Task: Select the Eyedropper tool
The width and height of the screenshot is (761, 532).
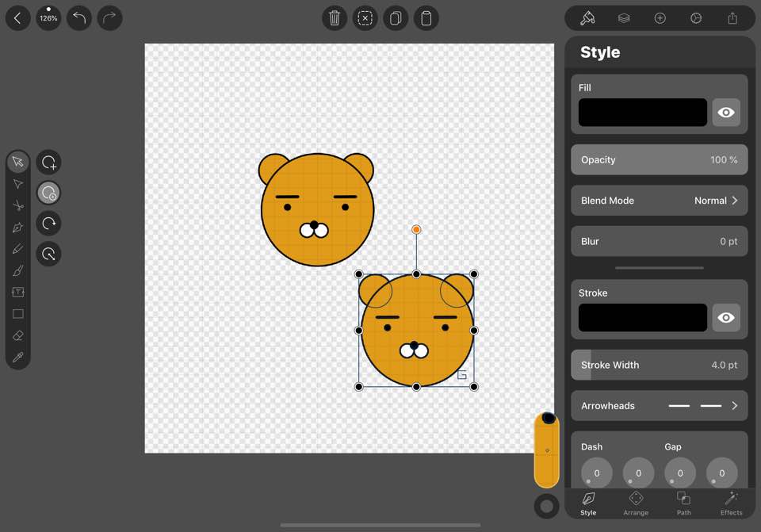Action: [x=18, y=358]
